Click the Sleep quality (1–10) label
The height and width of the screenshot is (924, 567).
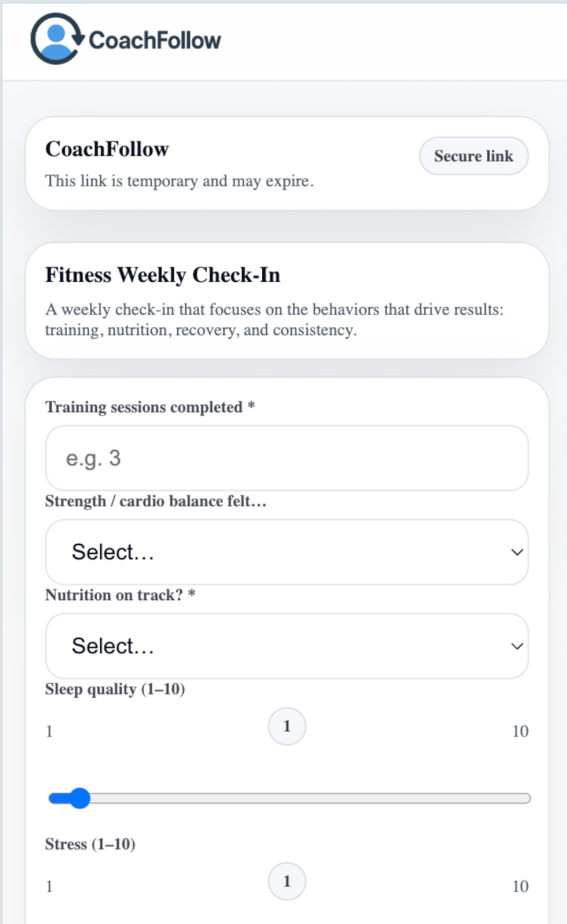[115, 689]
